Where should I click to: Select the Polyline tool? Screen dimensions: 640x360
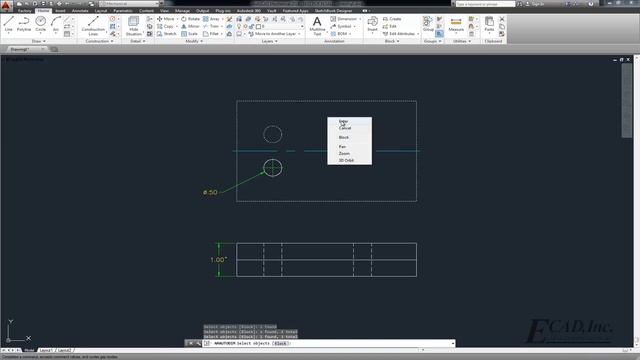click(x=24, y=24)
